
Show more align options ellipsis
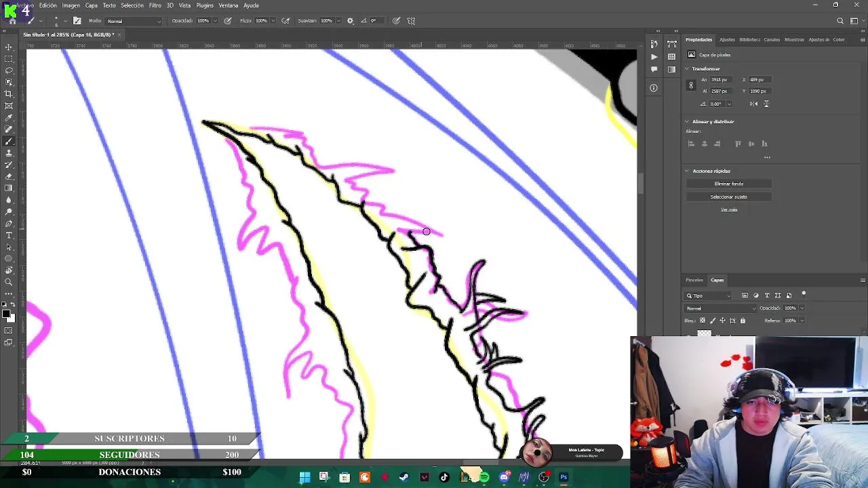(767, 157)
